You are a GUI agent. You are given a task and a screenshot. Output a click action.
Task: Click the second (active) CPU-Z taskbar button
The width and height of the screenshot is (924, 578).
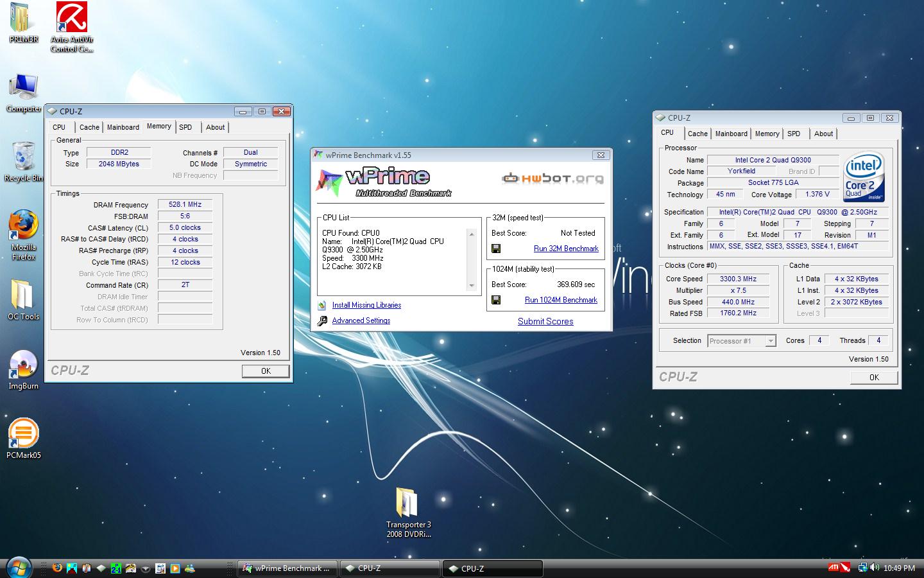tap(492, 568)
